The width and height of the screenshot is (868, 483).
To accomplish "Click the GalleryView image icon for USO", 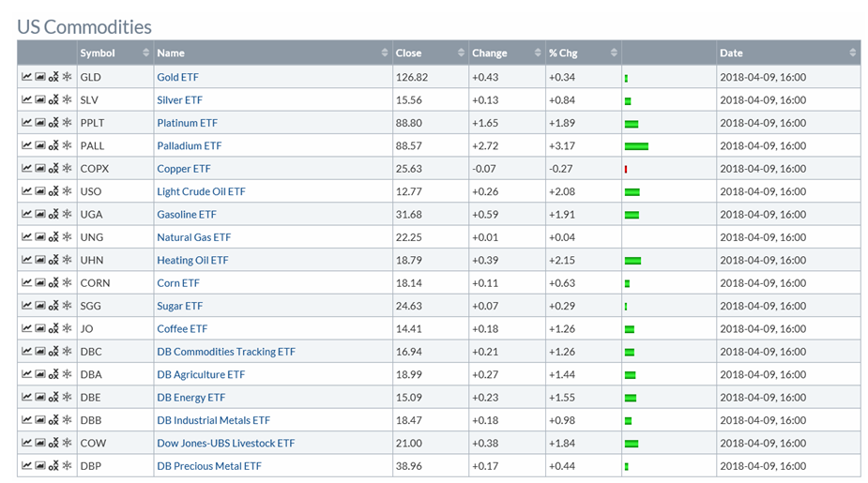I will click(39, 191).
